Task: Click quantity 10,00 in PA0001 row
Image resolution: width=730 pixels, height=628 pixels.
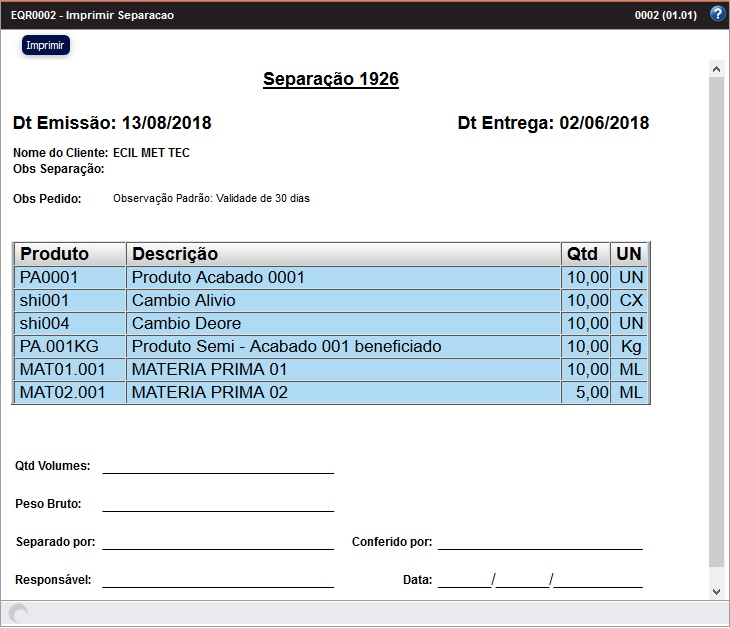Action: (588, 277)
